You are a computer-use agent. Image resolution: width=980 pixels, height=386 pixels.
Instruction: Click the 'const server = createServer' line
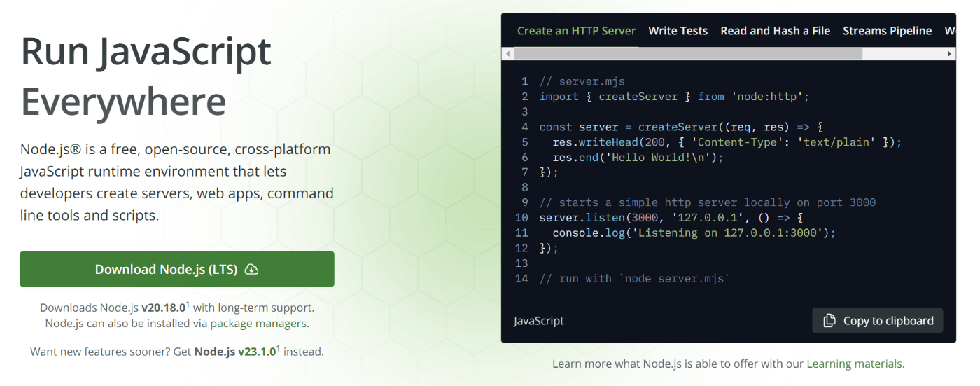pos(681,127)
